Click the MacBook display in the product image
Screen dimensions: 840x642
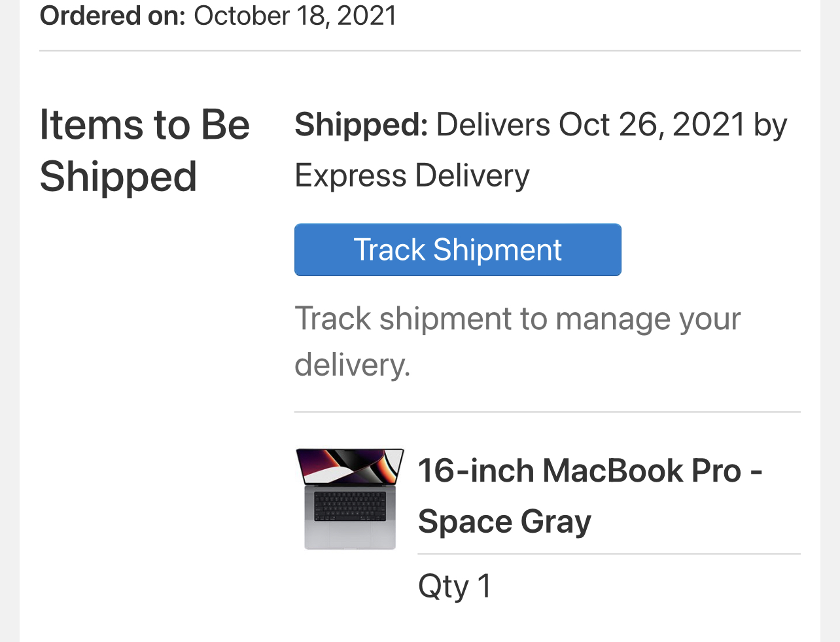pyautogui.click(x=350, y=466)
